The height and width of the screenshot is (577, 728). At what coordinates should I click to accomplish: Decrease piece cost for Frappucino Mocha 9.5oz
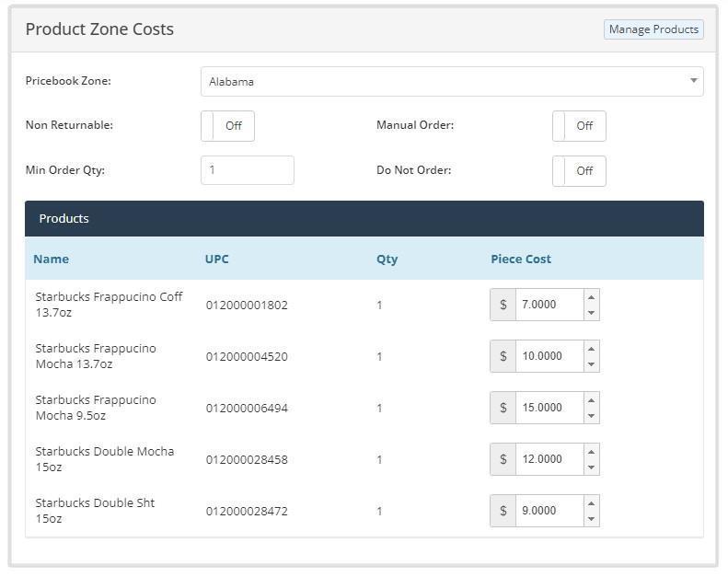pos(591,415)
